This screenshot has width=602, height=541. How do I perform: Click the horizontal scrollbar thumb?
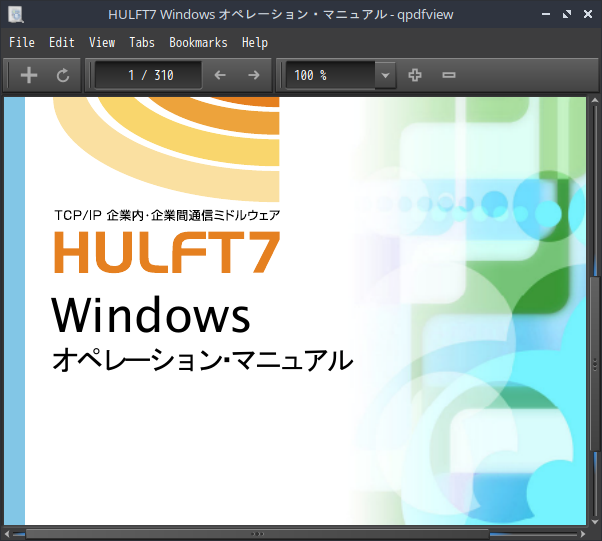pyautogui.click(x=257, y=534)
